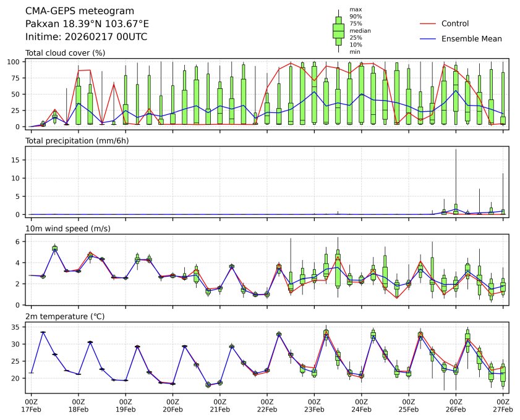This screenshot has height=420, width=520.
Task: Select the Total cloud cover panel title
Action: click(x=65, y=53)
